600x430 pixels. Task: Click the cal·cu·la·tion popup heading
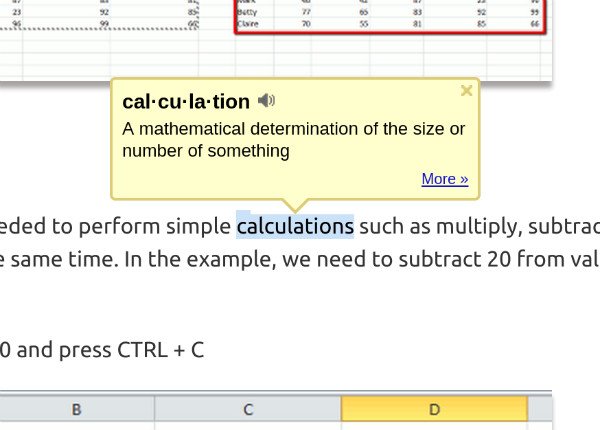coord(186,102)
